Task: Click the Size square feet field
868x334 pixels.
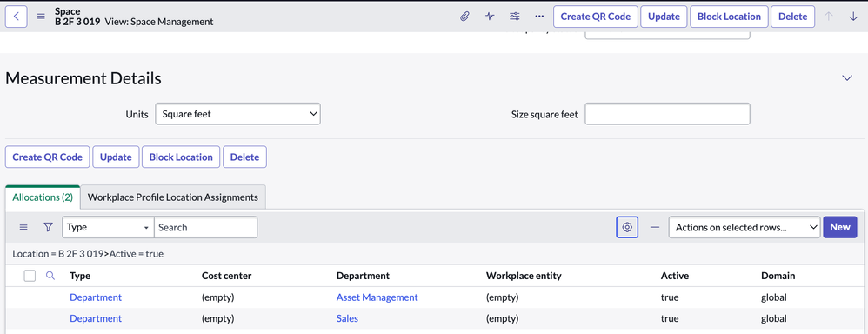Action: [667, 114]
